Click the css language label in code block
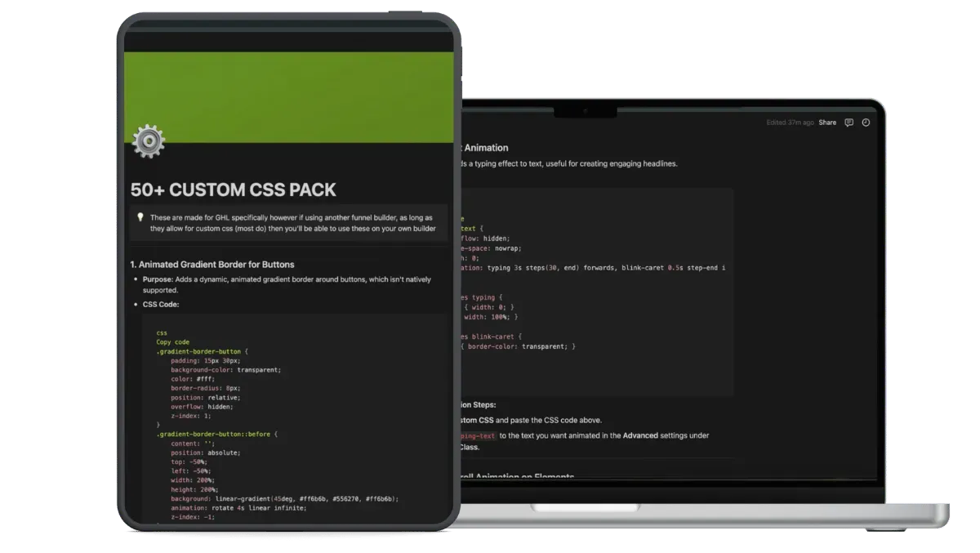This screenshot has height=553, width=980. pos(162,332)
